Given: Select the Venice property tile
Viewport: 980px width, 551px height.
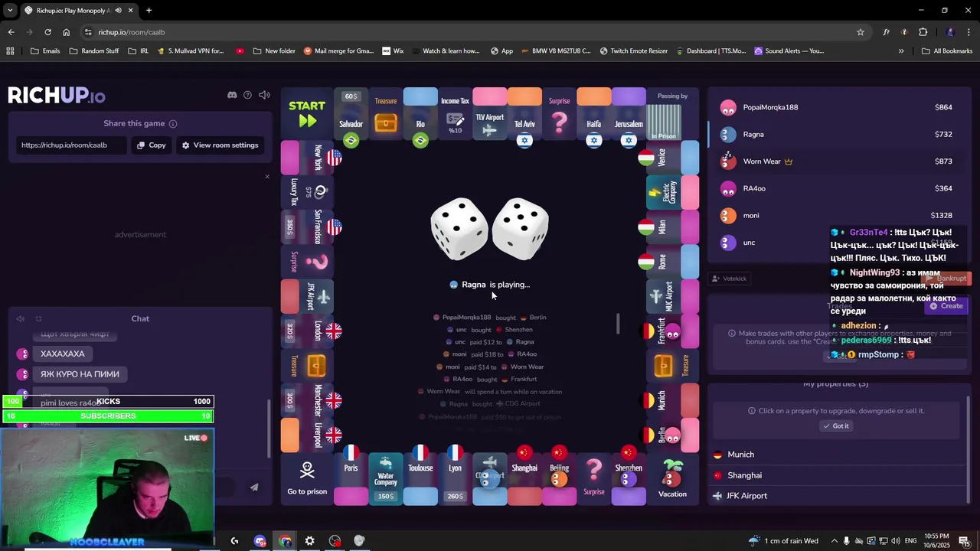Looking at the screenshot, I should [x=672, y=158].
